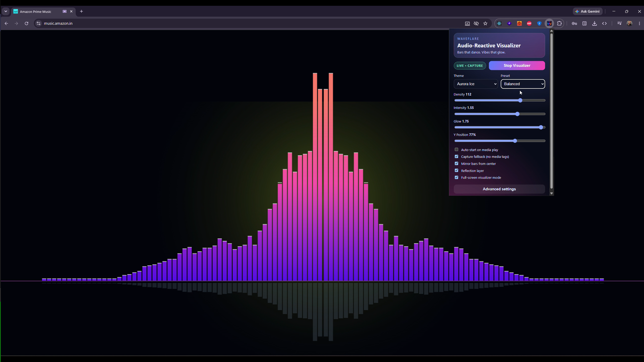Open the blue shield Bitwarden extension
The width and height of the screenshot is (644, 362).
(539, 23)
